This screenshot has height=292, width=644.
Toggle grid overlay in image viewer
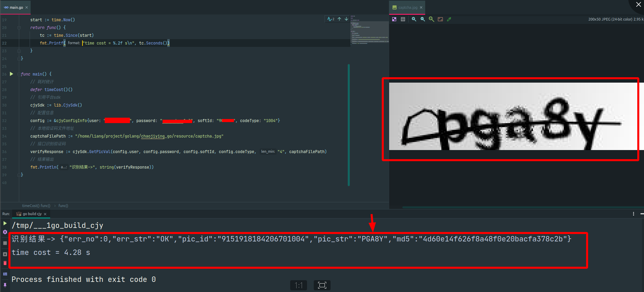(x=403, y=20)
